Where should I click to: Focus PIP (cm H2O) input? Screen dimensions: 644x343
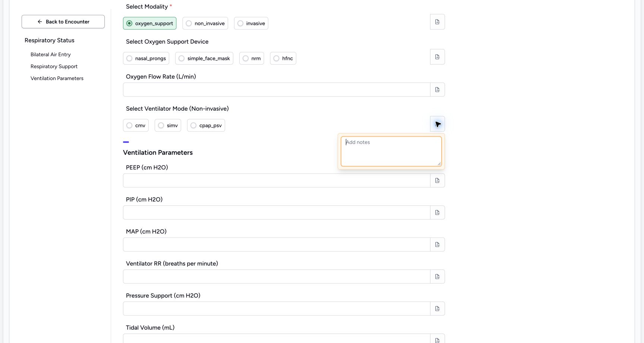[x=277, y=213]
